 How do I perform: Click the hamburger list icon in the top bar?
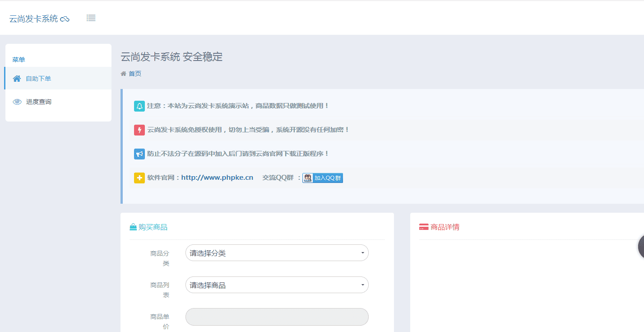91,18
